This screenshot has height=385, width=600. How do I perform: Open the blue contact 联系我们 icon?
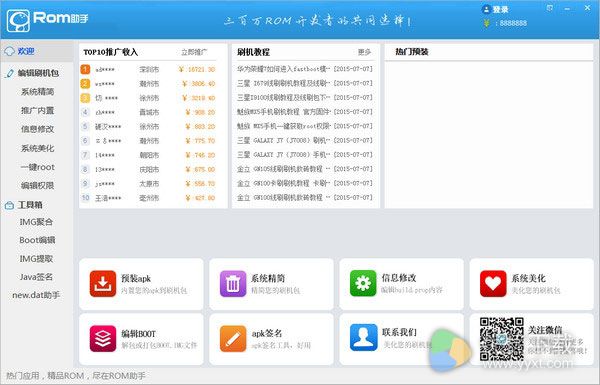pos(363,338)
